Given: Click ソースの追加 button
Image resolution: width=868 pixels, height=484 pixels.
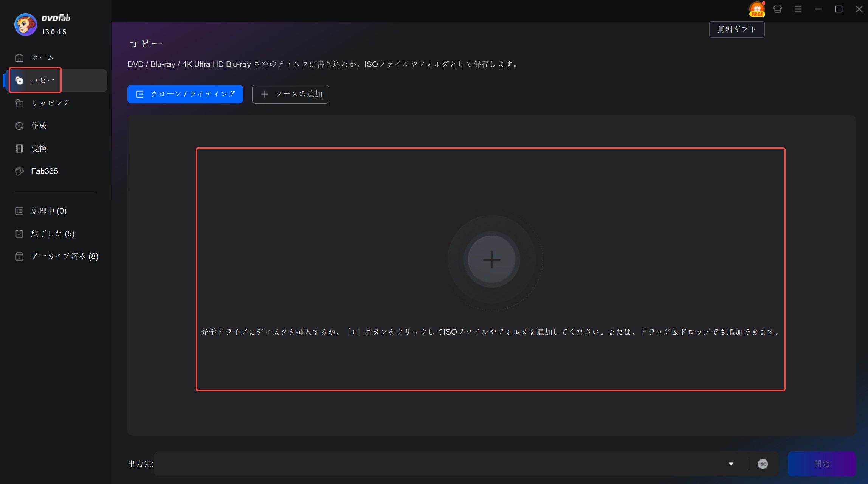Looking at the screenshot, I should tap(290, 94).
